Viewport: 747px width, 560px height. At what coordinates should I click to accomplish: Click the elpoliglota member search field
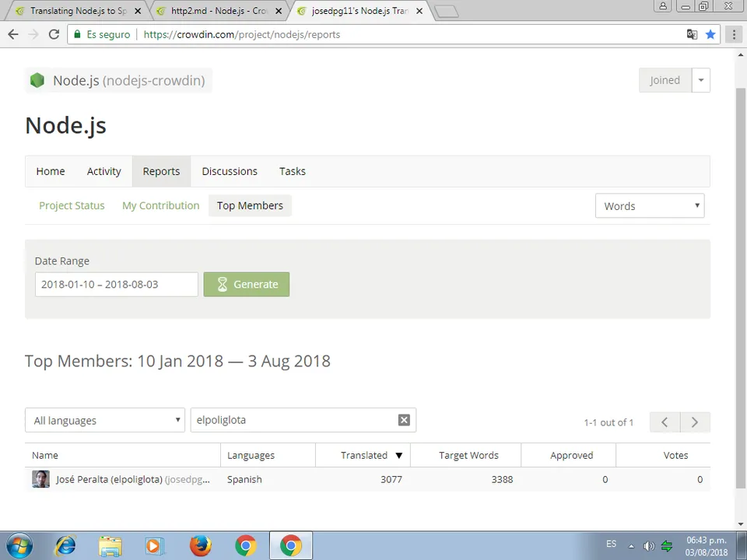pyautogui.click(x=303, y=419)
